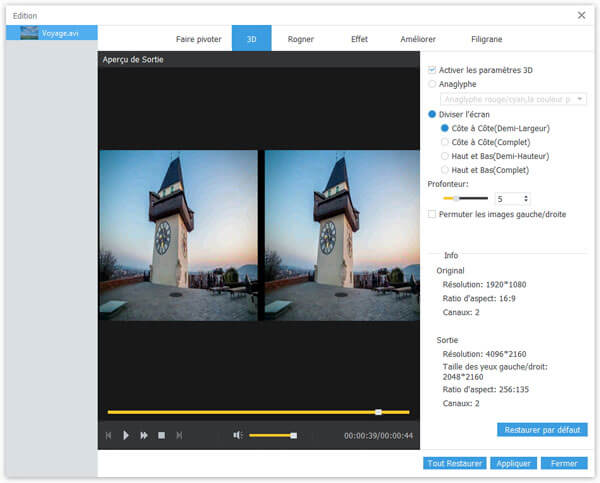Screen dimensions: 600x483
Task: Stop the video with the square icon
Action: pos(161,435)
